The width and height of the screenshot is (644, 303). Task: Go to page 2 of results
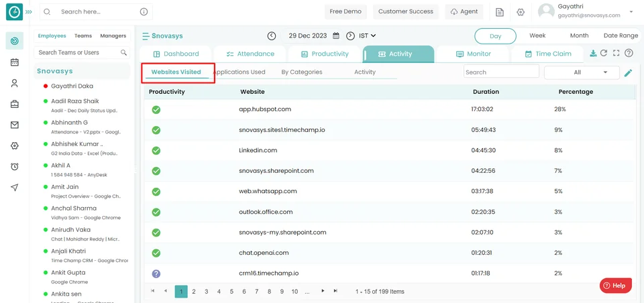(194, 292)
